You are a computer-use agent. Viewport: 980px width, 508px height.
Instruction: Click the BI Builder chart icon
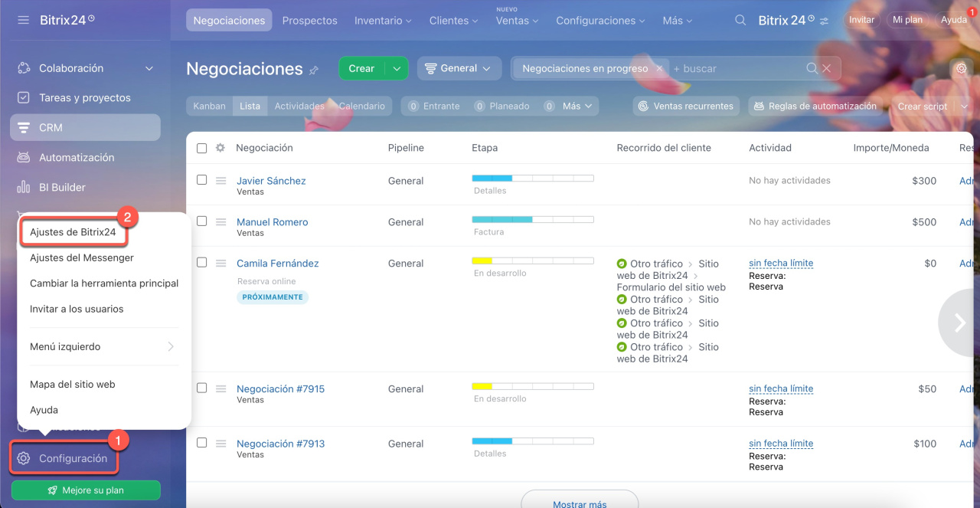(x=24, y=187)
